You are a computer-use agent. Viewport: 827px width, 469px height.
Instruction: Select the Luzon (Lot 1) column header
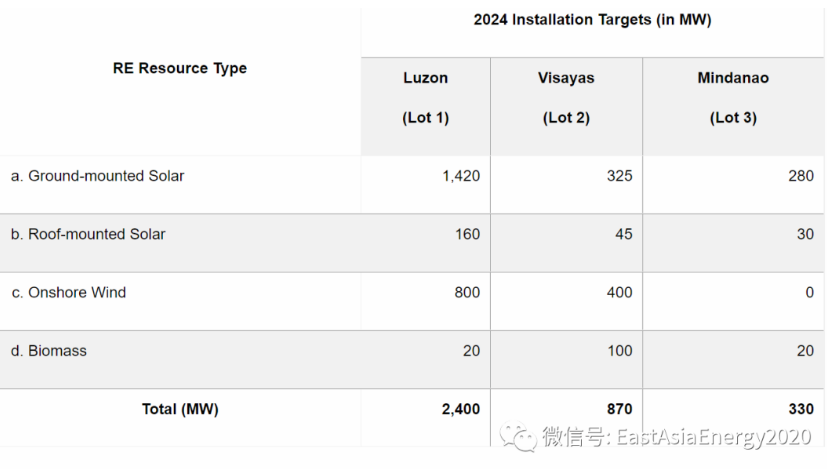tap(426, 98)
